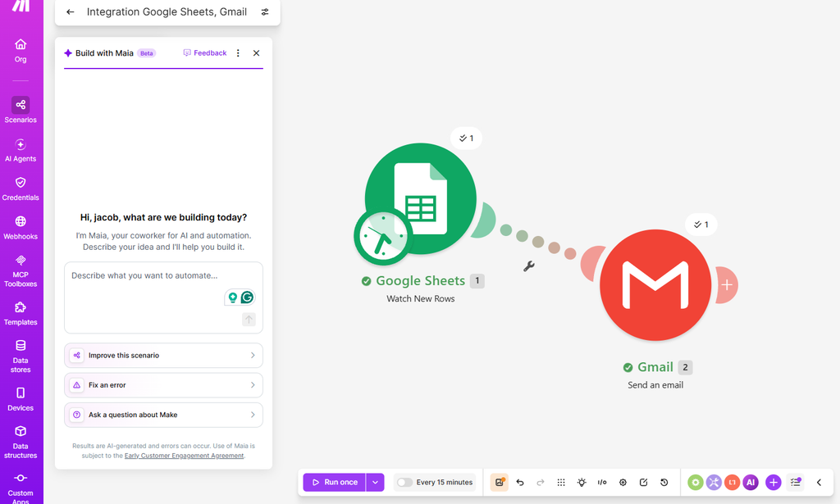Open Data stores section
This screenshot has height=504, width=840.
tap(21, 356)
